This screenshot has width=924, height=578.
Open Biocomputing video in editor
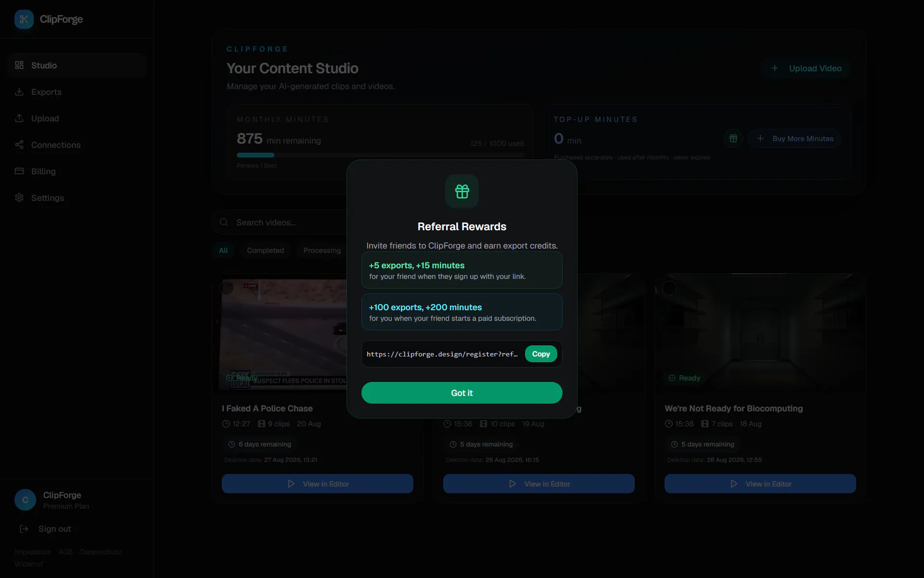point(760,484)
